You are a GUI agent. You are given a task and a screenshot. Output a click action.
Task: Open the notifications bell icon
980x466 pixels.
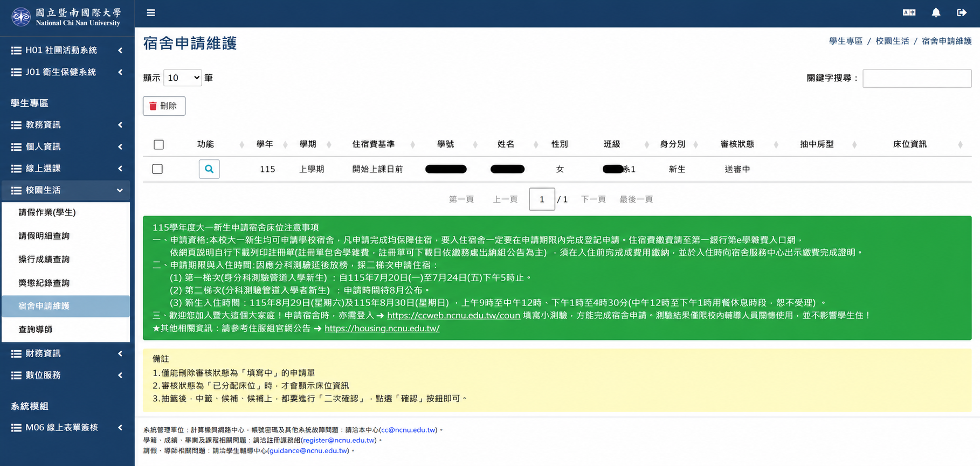coord(936,12)
